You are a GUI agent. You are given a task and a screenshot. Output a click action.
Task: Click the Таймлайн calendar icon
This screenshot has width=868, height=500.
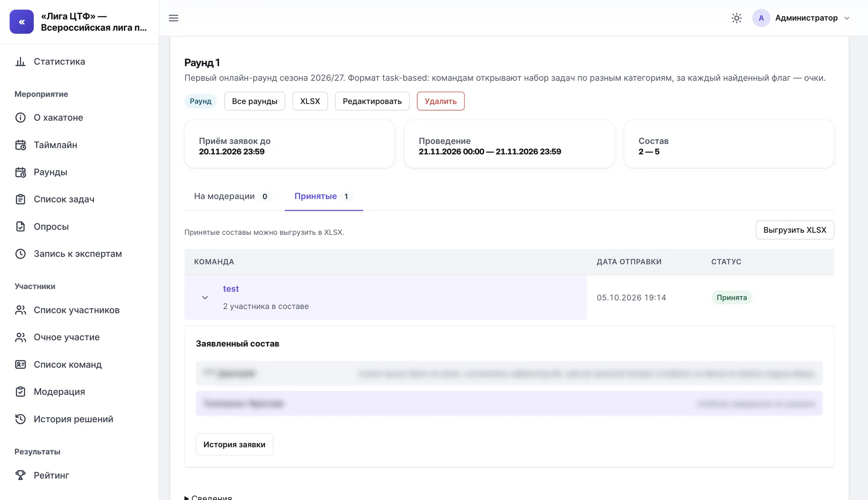pos(20,145)
